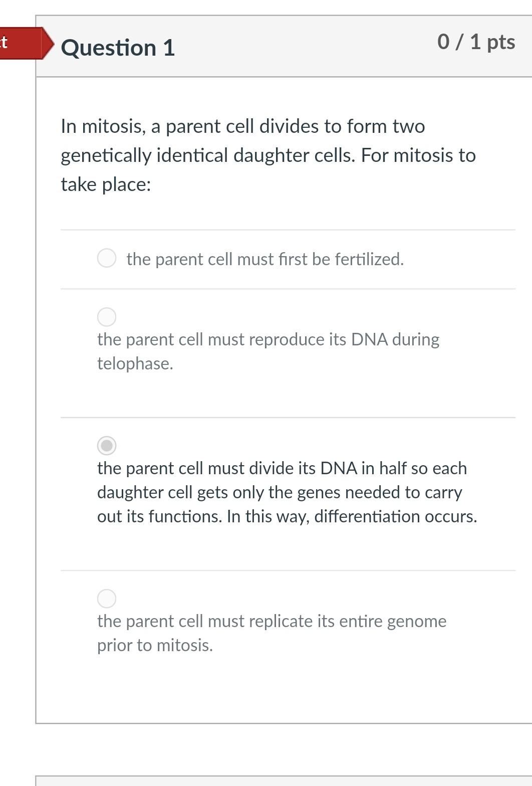Choose the radio button above the telophase answer
The image size is (532, 786).
(107, 317)
